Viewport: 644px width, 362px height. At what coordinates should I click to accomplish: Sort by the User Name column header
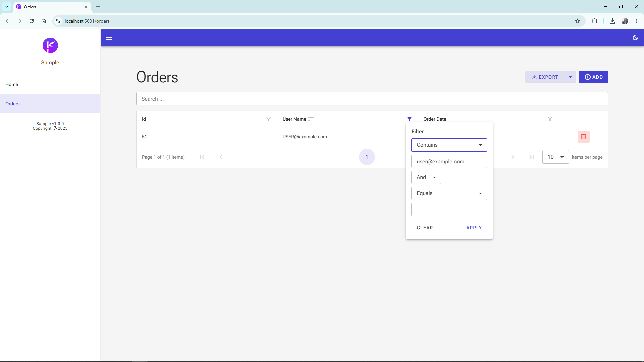click(294, 119)
